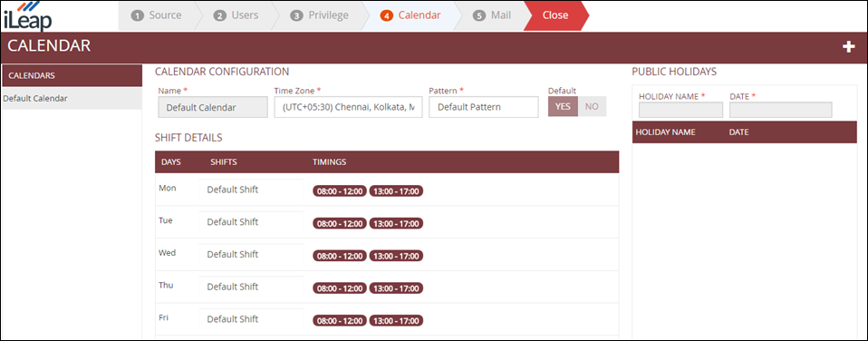This screenshot has height=341, width=868.
Task: Click the SHIFT DETAILS heading
Action: pos(188,138)
